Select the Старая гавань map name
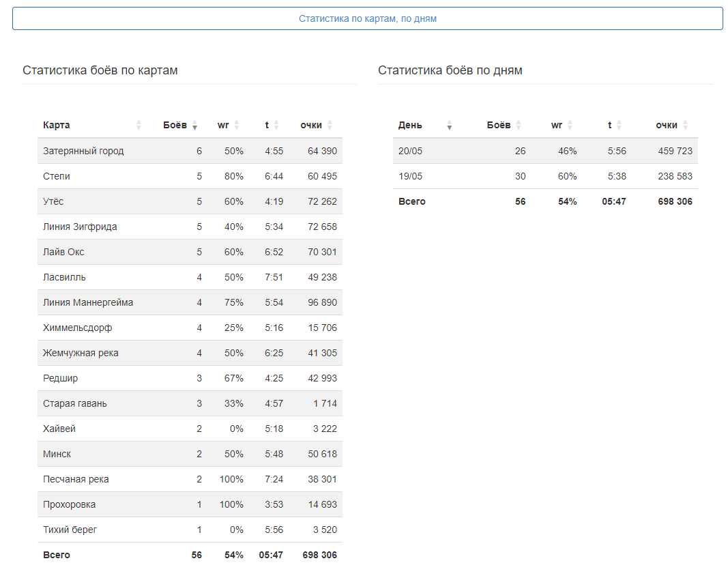The height and width of the screenshot is (578, 728). click(x=75, y=403)
